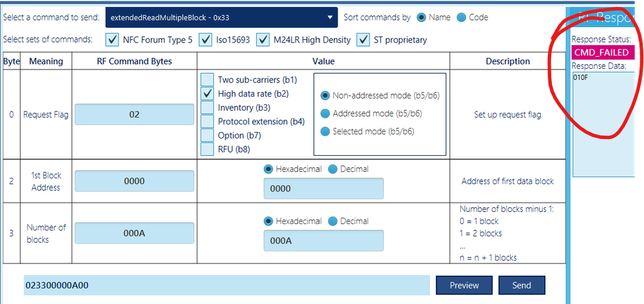The width and height of the screenshot is (644, 304).
Task: Uncheck M24LR High Density commands
Action: point(263,40)
